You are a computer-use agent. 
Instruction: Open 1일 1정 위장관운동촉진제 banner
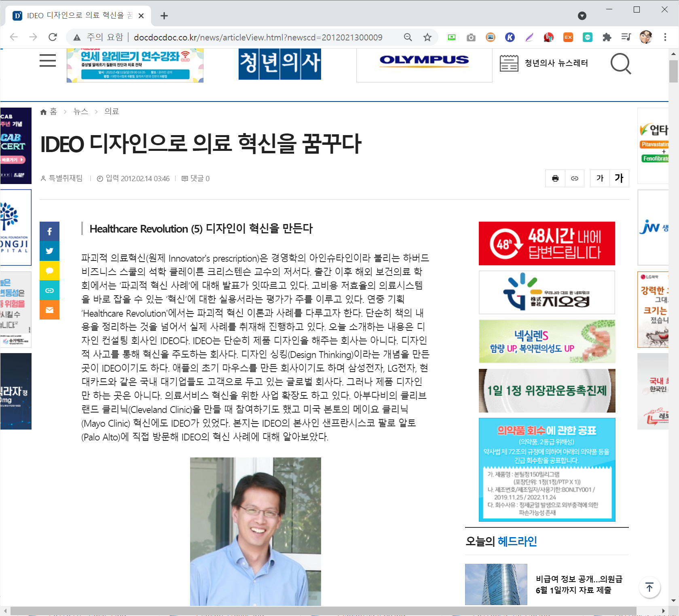coord(547,391)
